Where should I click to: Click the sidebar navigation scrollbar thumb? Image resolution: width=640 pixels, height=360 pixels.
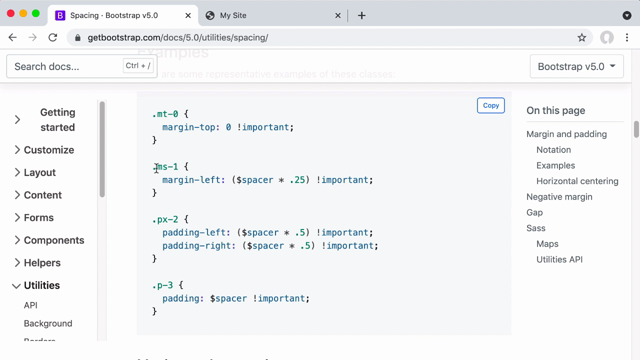[102, 149]
